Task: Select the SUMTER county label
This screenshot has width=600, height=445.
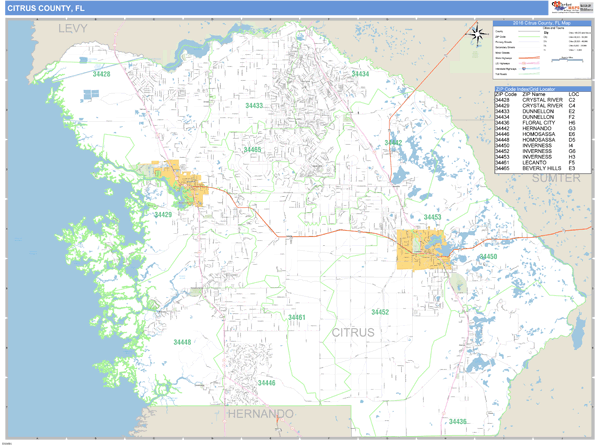Action: [556, 178]
